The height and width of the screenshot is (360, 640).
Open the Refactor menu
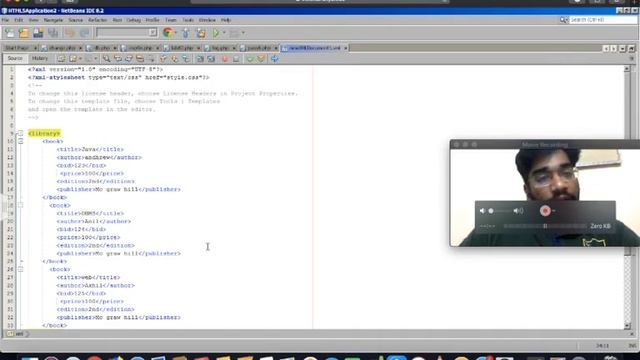(98, 20)
